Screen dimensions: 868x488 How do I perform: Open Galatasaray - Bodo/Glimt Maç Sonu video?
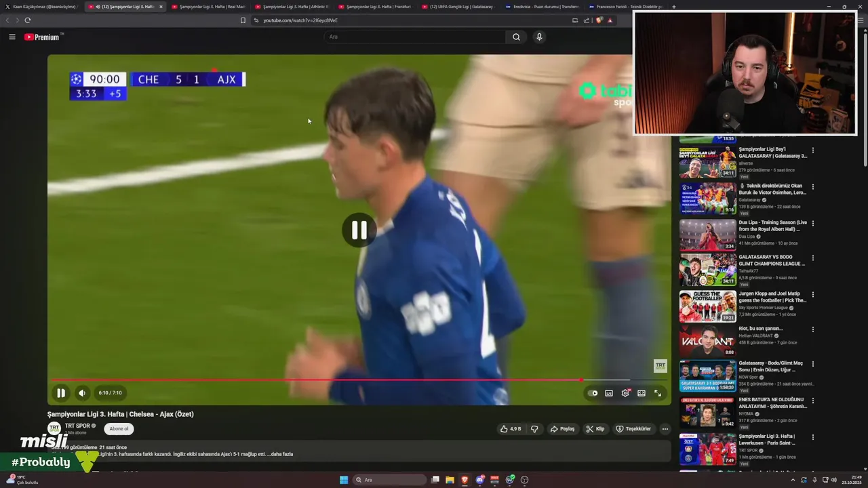coord(771,367)
